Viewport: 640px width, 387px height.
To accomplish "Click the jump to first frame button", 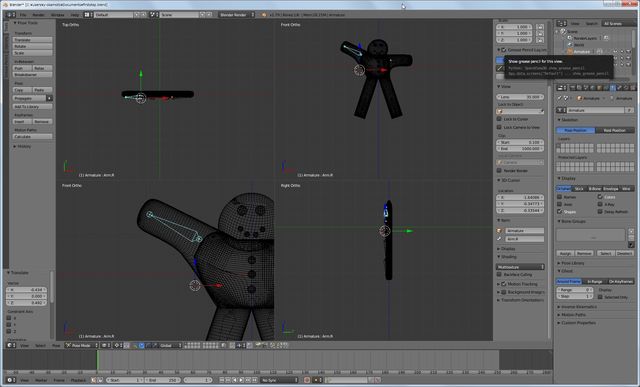I will tap(222, 380).
